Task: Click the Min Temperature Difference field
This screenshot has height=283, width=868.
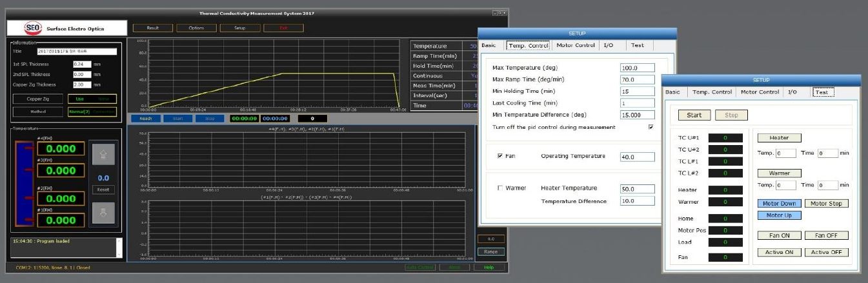Action: 637,115
